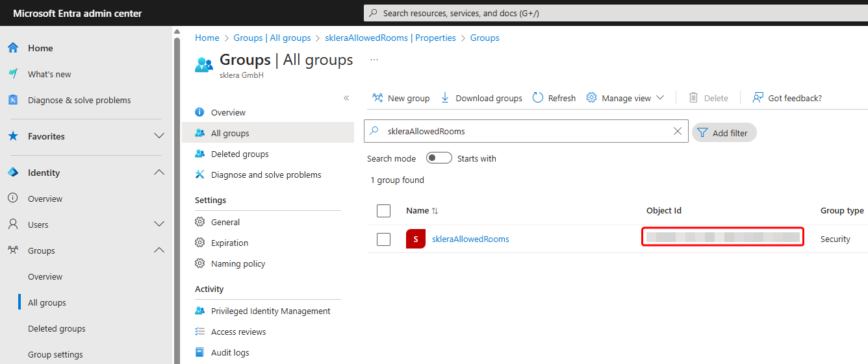Click the All groups people icon
The height and width of the screenshot is (364, 868).
pyautogui.click(x=200, y=133)
